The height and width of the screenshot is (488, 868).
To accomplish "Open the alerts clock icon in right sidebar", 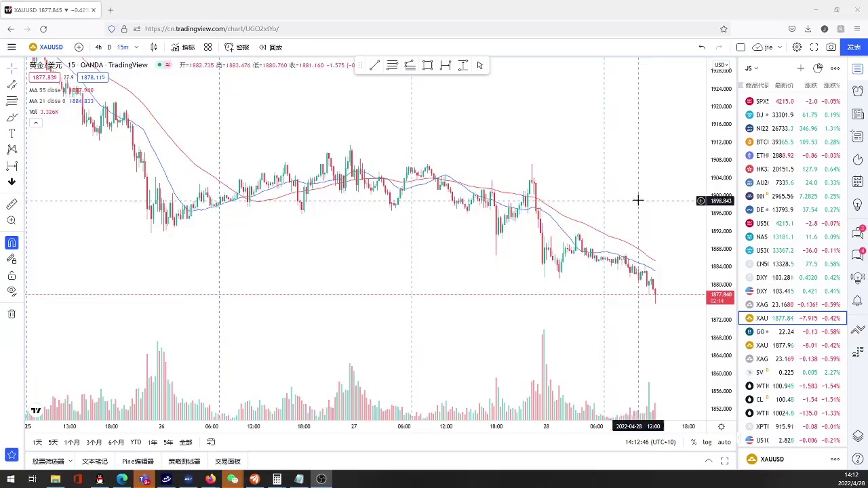I will 858,91.
